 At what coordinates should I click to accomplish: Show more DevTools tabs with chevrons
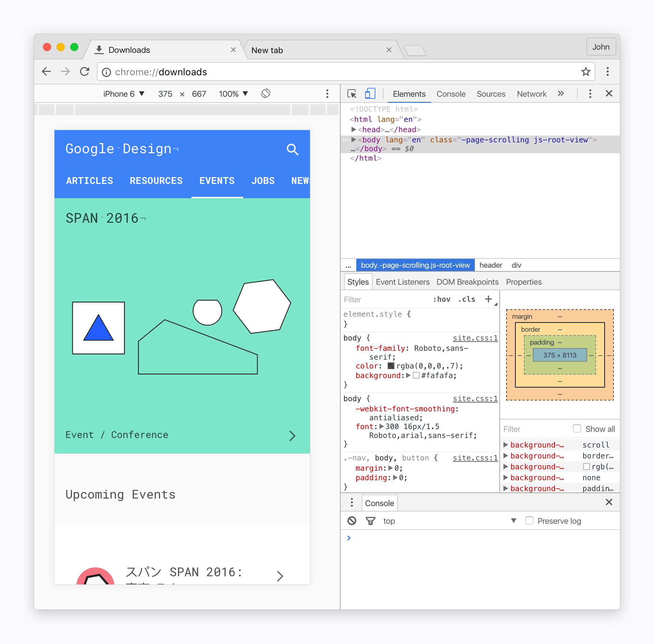(x=561, y=94)
